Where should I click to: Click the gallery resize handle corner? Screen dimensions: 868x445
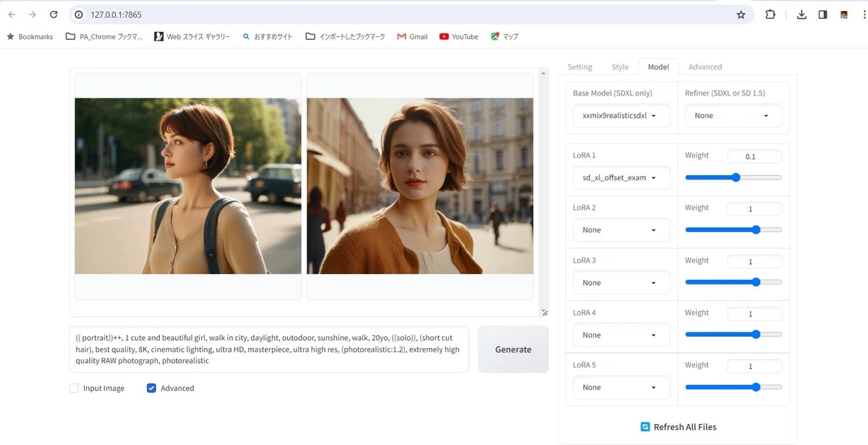pos(544,313)
